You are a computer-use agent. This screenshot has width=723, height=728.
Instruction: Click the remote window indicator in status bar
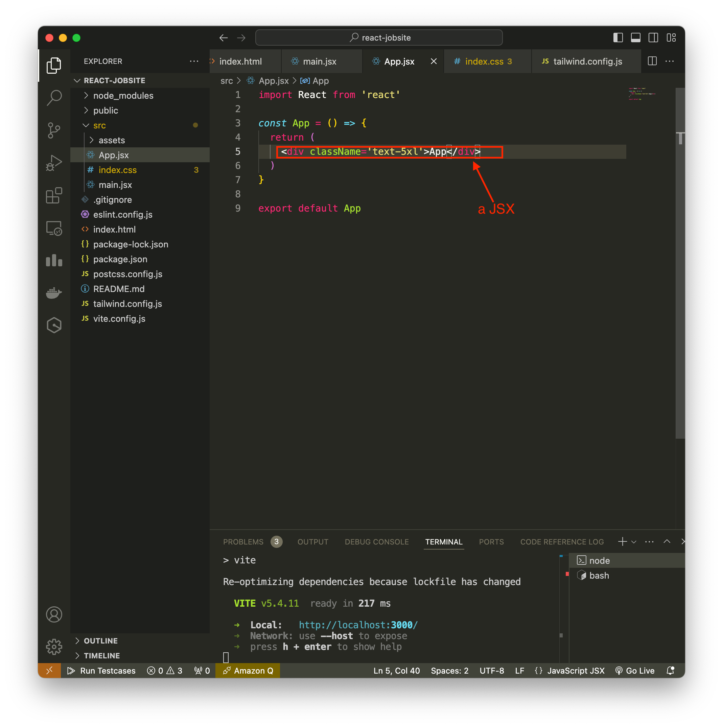click(x=49, y=671)
